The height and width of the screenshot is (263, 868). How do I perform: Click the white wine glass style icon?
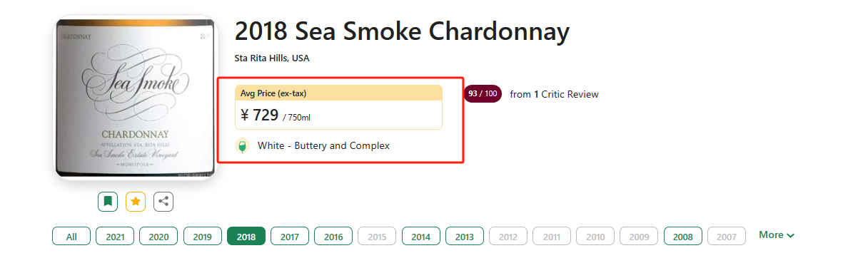pos(243,146)
